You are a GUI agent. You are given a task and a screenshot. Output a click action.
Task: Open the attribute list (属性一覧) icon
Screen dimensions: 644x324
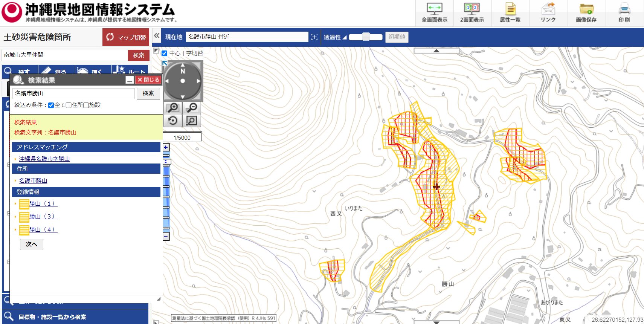(x=510, y=12)
